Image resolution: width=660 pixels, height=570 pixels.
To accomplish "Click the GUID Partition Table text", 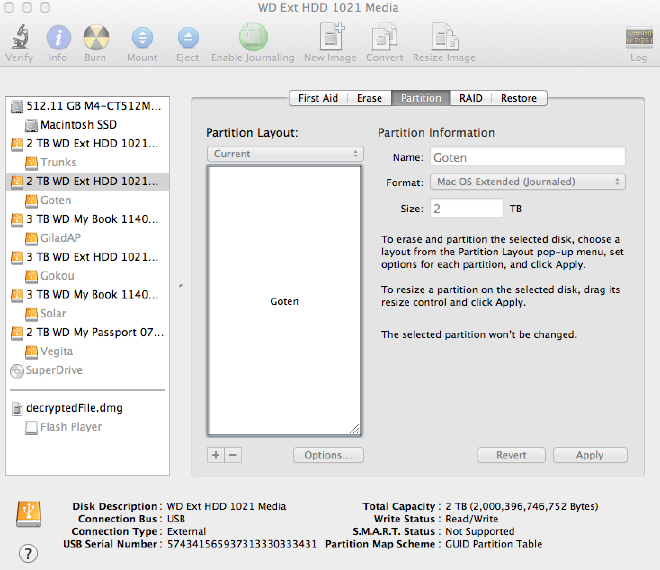I will click(494, 544).
